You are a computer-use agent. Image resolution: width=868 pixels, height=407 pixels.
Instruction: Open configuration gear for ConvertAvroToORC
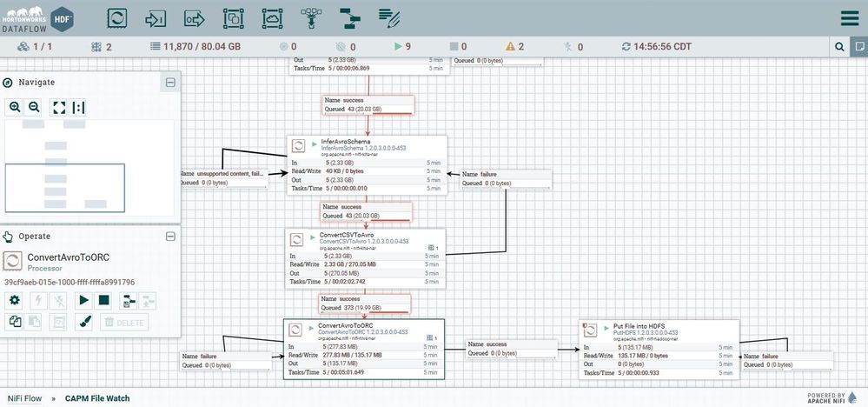[14, 300]
